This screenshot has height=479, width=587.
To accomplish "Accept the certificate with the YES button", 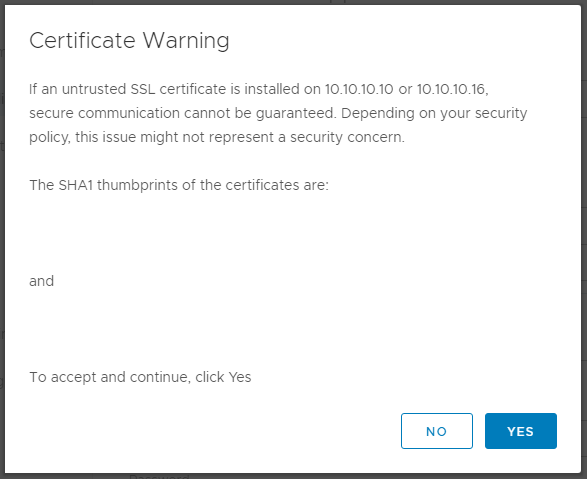I will tap(521, 431).
